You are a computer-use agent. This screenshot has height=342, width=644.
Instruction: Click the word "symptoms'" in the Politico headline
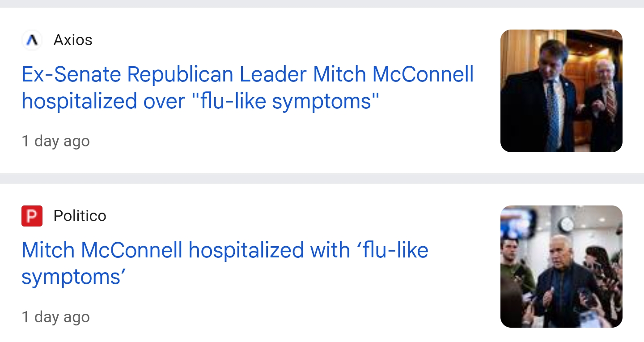(x=74, y=277)
